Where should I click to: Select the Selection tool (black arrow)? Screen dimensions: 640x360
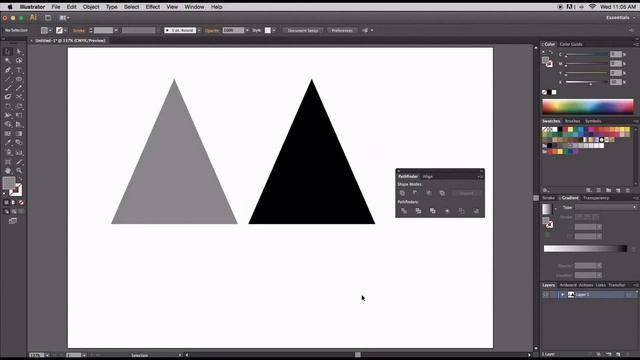point(8,51)
